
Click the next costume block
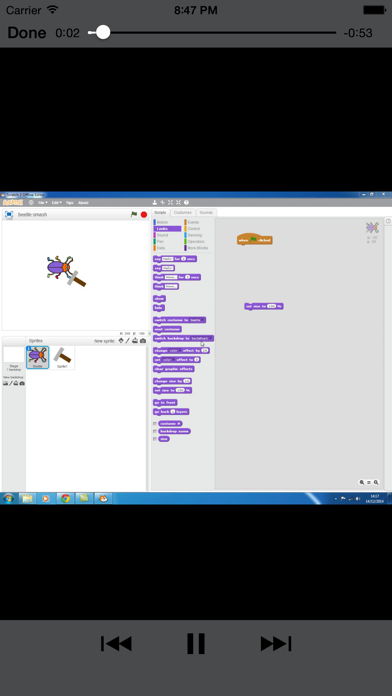(167, 329)
